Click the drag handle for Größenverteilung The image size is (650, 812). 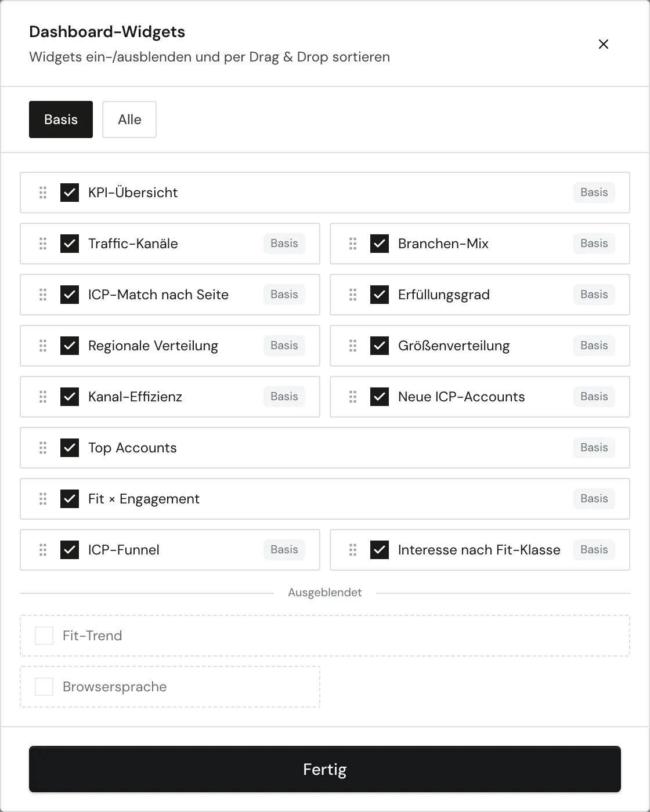click(353, 346)
